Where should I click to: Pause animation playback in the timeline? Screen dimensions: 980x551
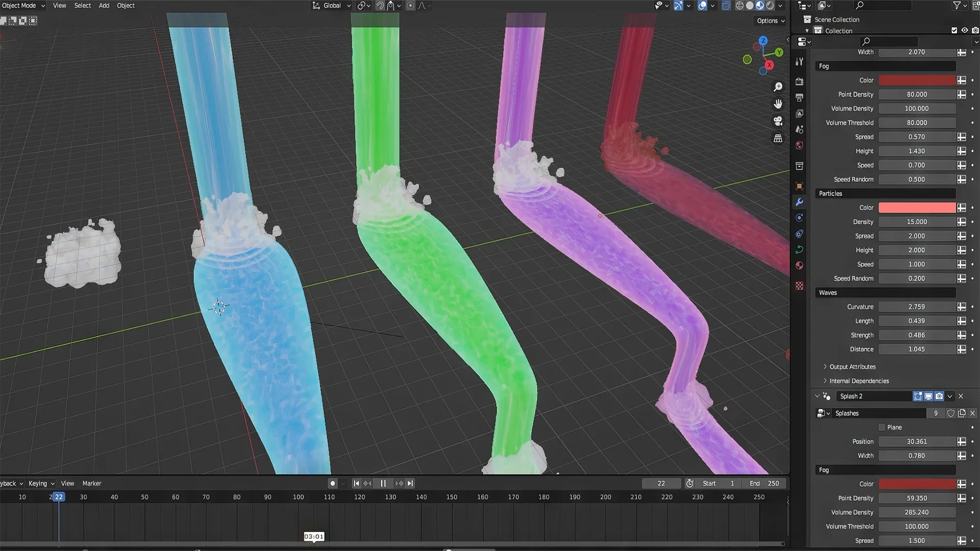(x=383, y=483)
